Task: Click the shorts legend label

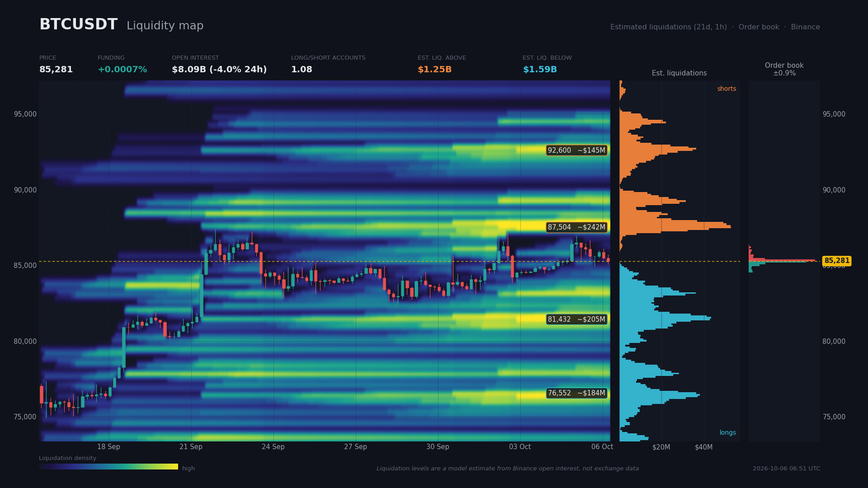Action: click(x=726, y=89)
